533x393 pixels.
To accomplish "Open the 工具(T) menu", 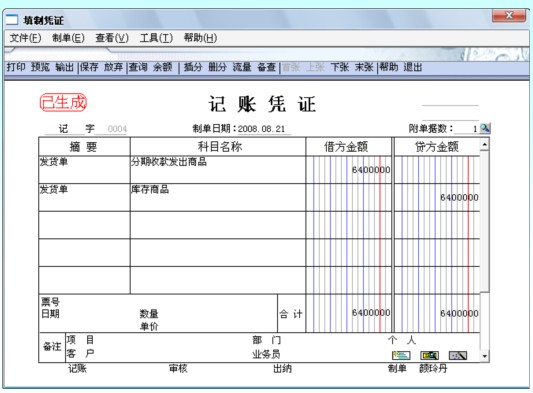I will tap(156, 38).
